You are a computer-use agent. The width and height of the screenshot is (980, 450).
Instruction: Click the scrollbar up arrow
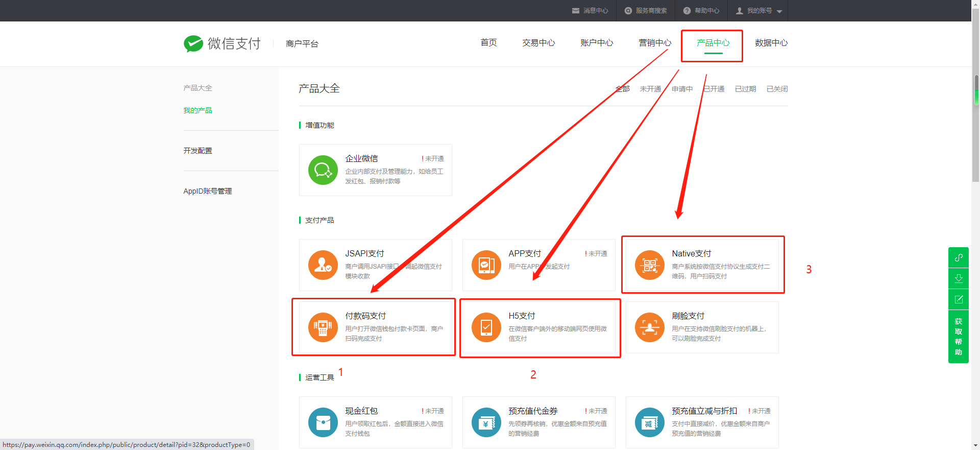[976, 4]
